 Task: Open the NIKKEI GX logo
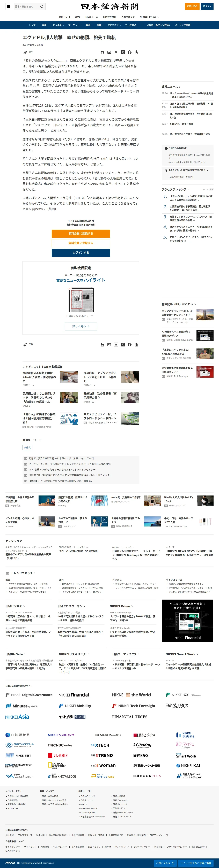coord(183,695)
